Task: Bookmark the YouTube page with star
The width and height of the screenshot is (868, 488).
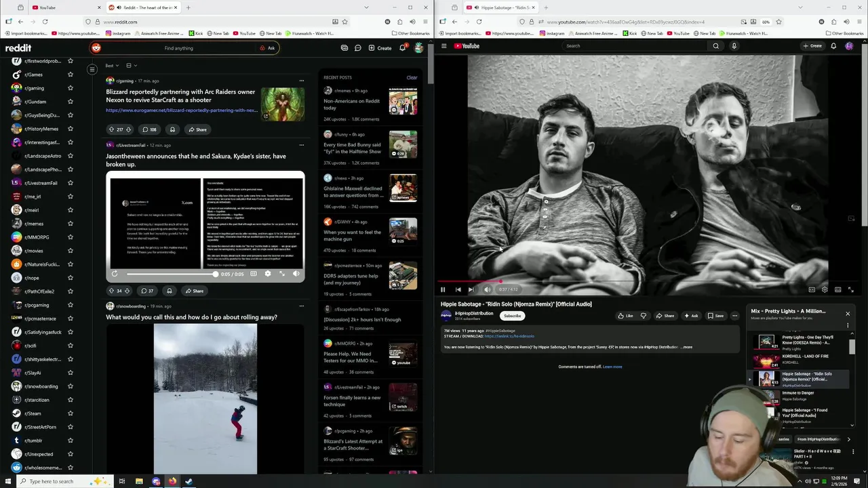Action: click(x=778, y=22)
